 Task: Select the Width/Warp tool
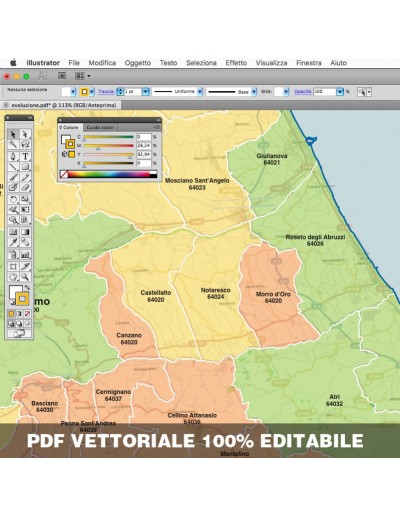click(x=13, y=210)
